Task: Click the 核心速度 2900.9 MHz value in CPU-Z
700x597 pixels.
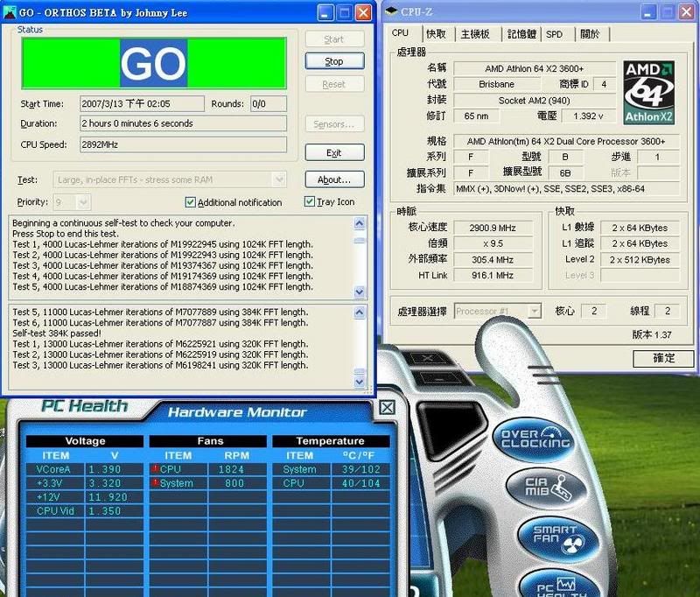Action: pyautogui.click(x=493, y=228)
